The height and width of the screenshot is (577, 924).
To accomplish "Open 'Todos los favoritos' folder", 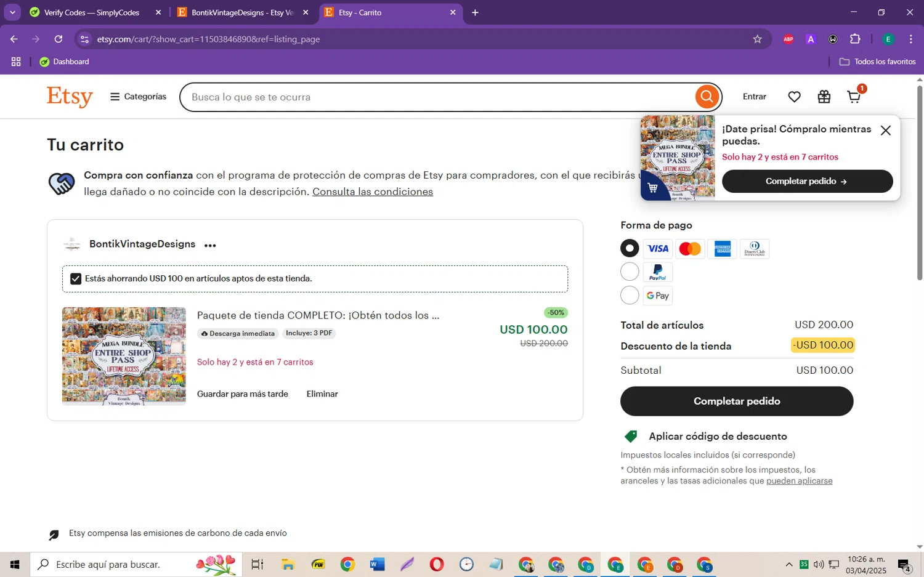I will coord(877,62).
